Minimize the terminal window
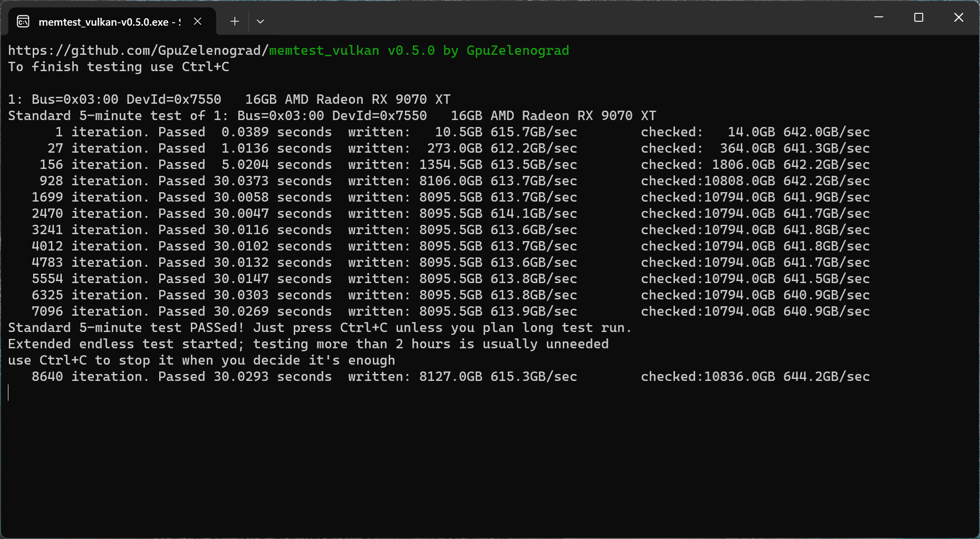980x539 pixels. 879,17
